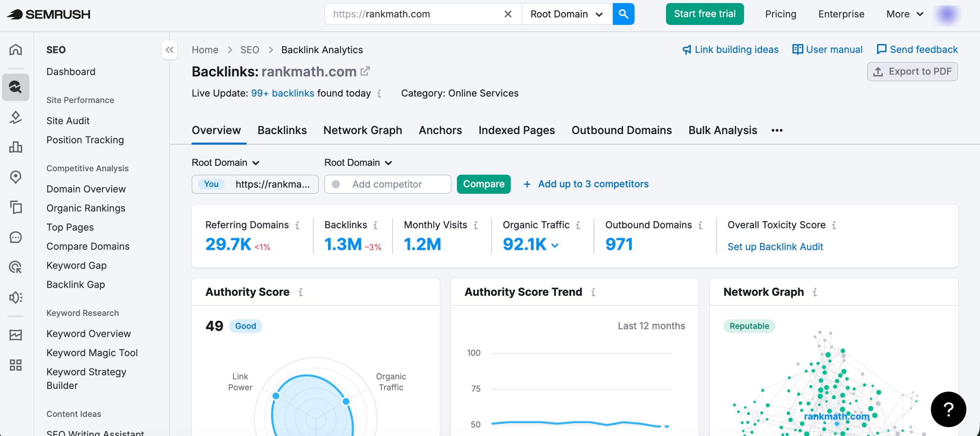Viewport: 980px width, 436px height.
Task: Open the Home icon in left rail
Action: click(16, 50)
